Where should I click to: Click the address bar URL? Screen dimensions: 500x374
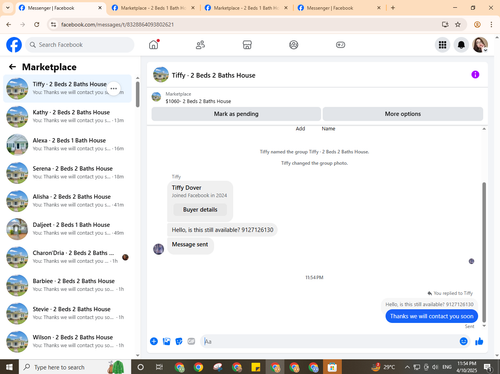(117, 24)
